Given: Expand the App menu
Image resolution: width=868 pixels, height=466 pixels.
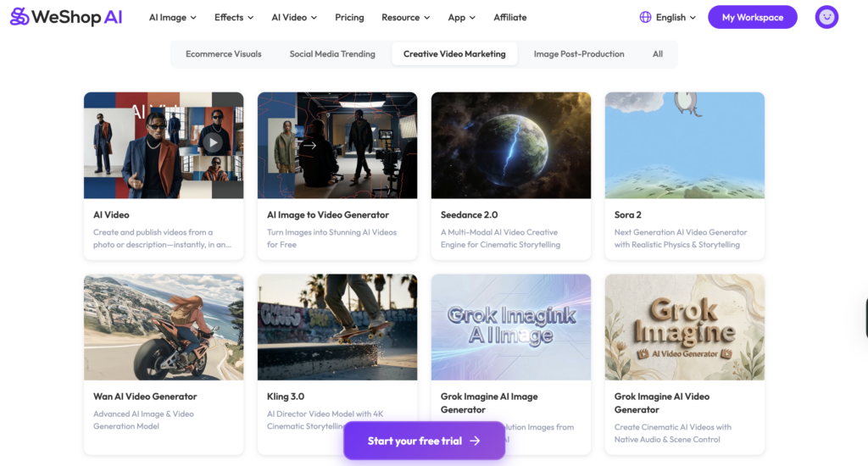Looking at the screenshot, I should [x=462, y=17].
